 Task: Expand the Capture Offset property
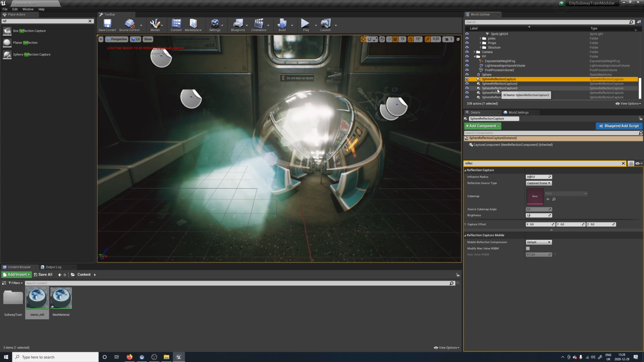[465, 224]
